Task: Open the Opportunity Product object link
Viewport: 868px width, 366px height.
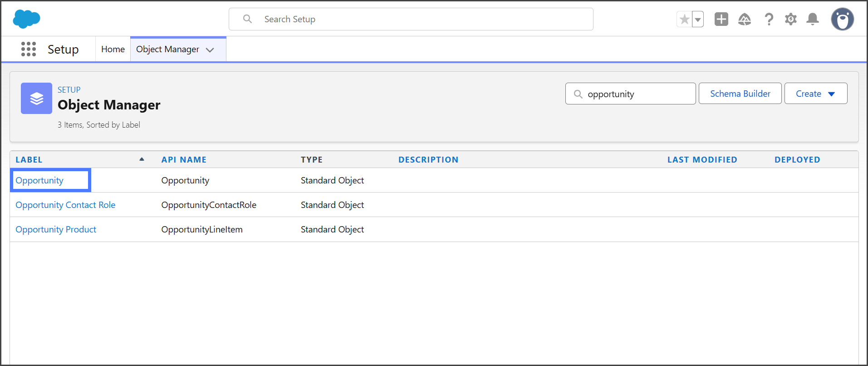Action: [x=56, y=229]
